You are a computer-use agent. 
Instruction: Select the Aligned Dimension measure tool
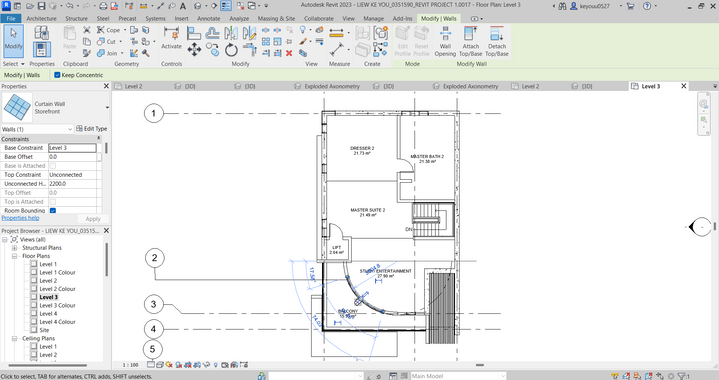tap(336, 33)
